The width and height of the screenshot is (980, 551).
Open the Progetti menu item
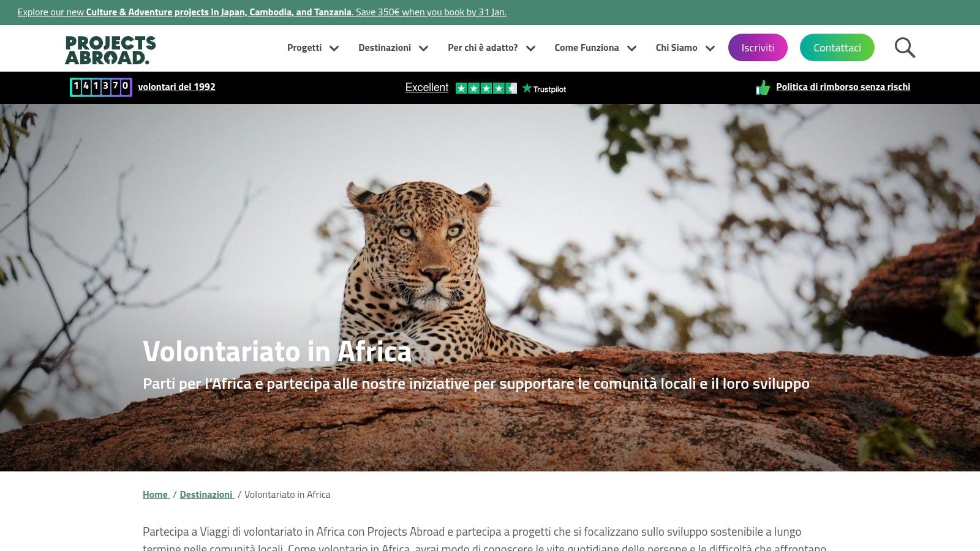[x=304, y=48]
